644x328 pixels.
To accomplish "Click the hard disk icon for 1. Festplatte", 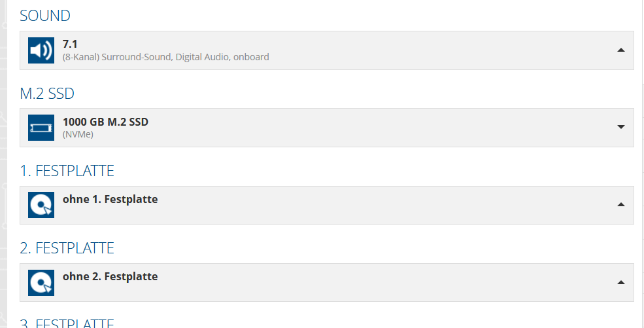I will (41, 205).
